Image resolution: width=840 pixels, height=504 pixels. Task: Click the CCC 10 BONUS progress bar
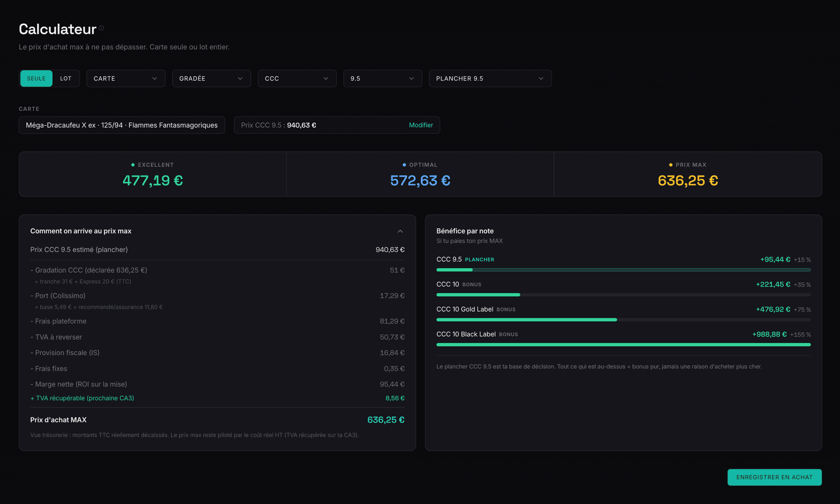(x=623, y=295)
